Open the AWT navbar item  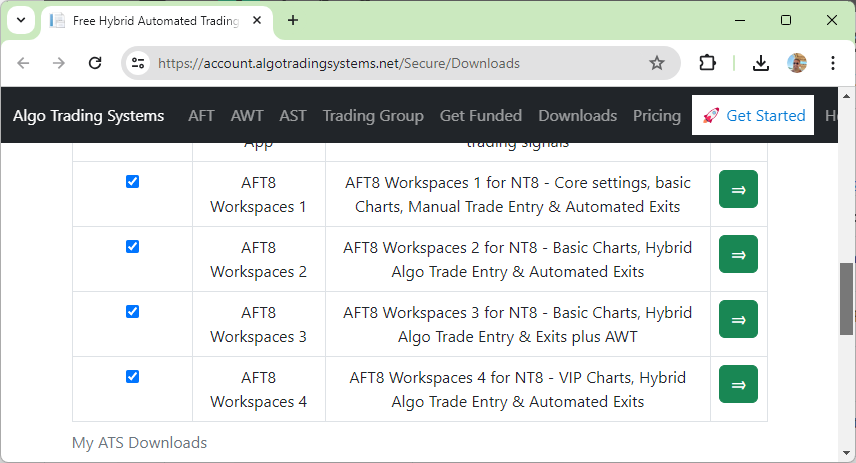tap(247, 116)
